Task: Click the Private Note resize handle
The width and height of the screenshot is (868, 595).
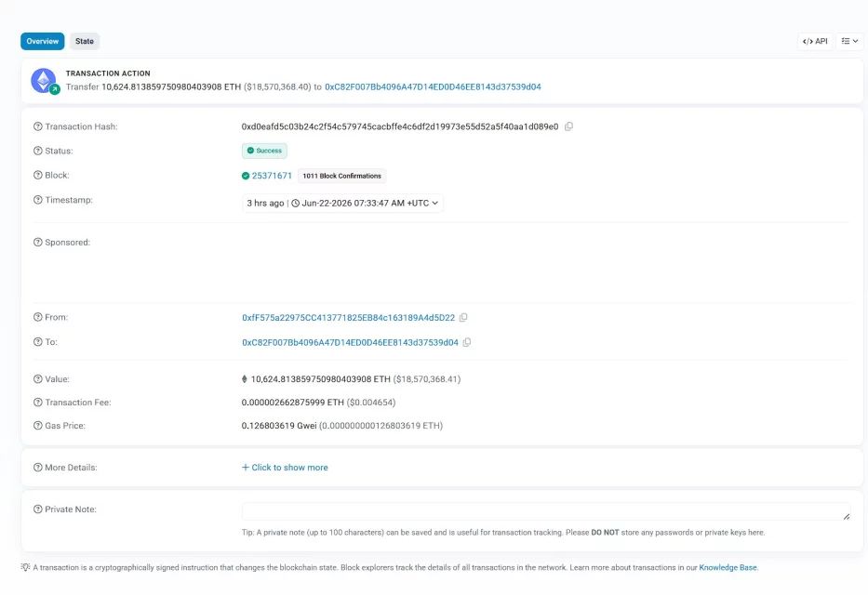Action: pyautogui.click(x=847, y=517)
